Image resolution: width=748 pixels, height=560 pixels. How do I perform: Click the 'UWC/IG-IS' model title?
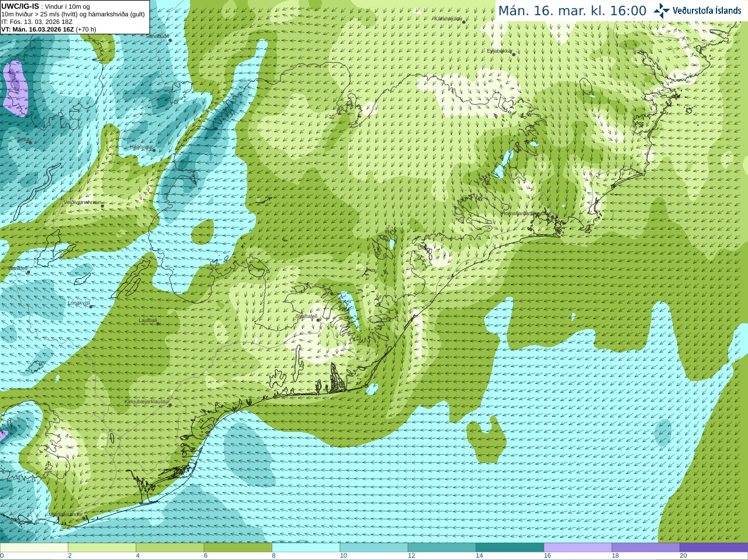coord(20,6)
